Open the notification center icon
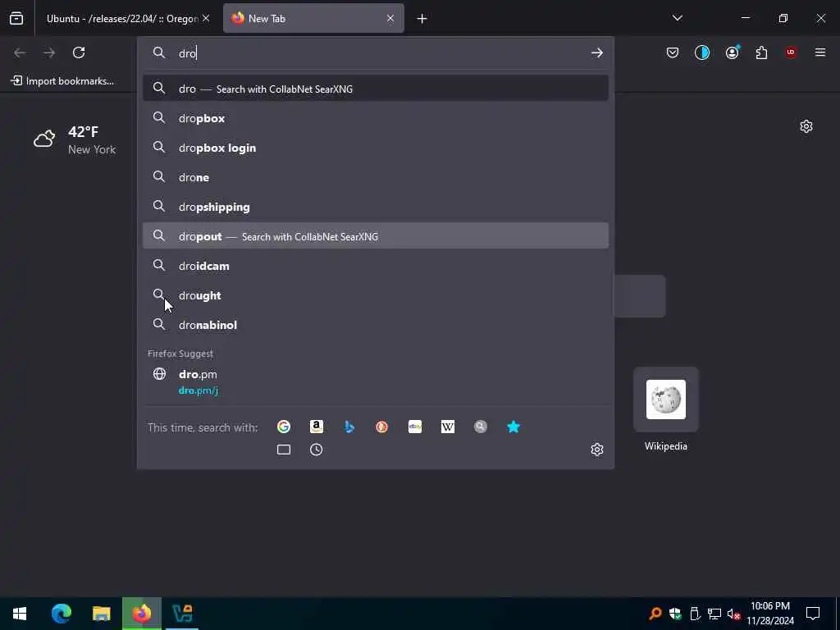 tap(813, 614)
